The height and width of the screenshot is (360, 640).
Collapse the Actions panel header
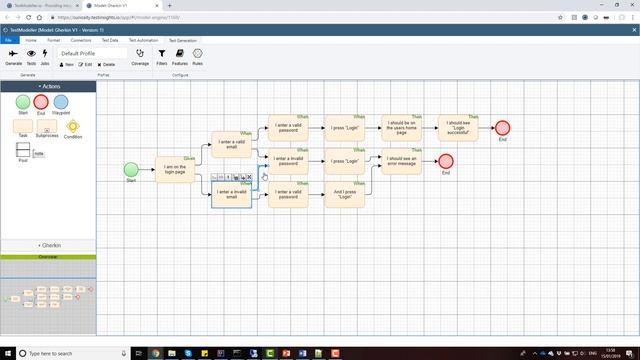pyautogui.click(x=49, y=86)
